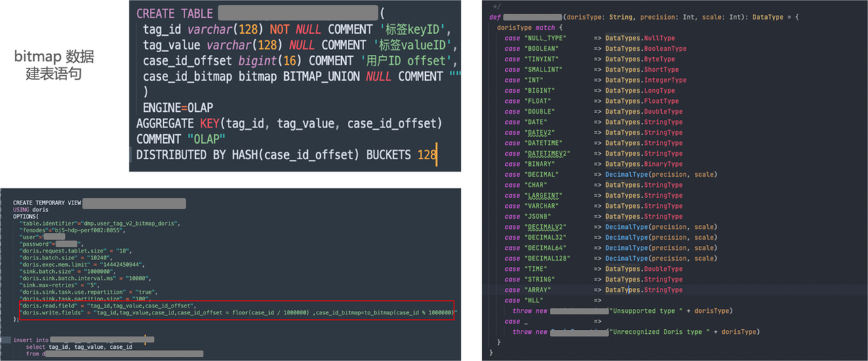Click the "doris.write.fields" option line

point(238,313)
